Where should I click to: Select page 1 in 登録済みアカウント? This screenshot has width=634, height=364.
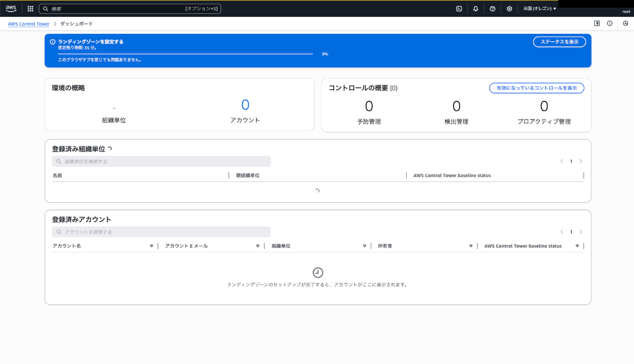tap(571, 232)
